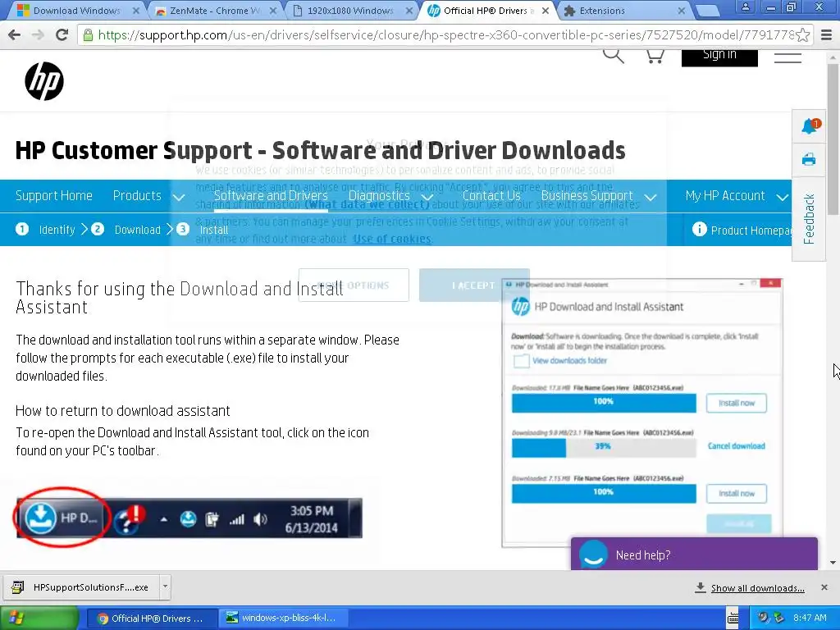Click the green secure padlock icon

click(87, 35)
